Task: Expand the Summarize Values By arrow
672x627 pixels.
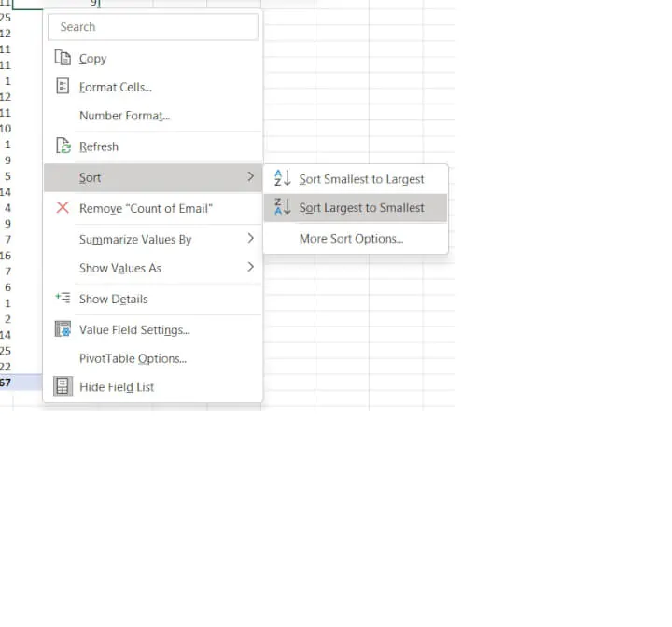Action: 251,238
